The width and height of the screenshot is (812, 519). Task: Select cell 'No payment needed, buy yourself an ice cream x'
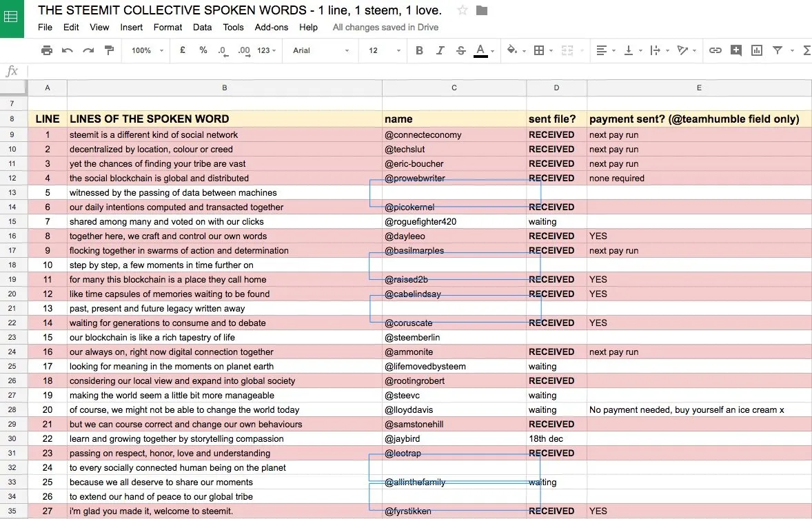pos(699,409)
